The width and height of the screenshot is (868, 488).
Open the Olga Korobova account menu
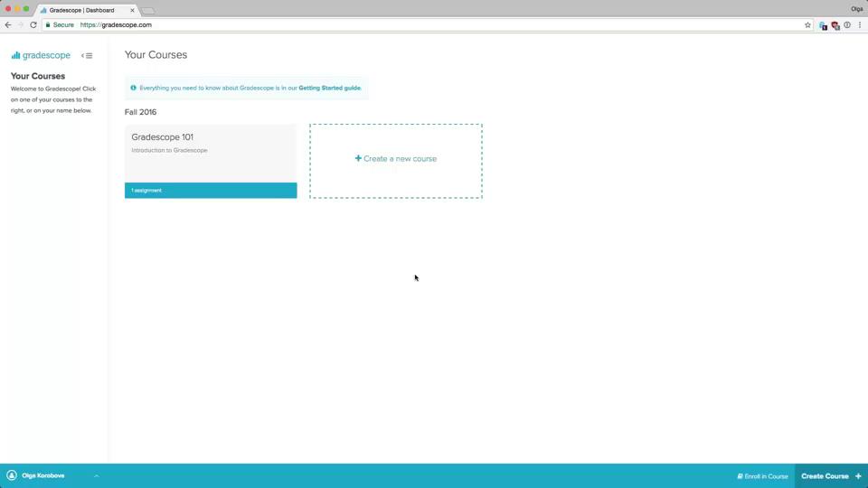coord(43,476)
